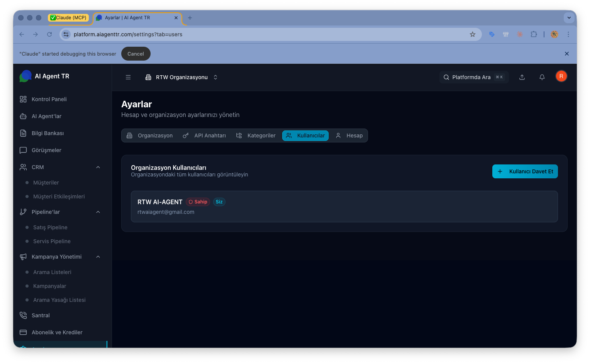
Task: Toggle sidebar with hamburger menu icon
Action: click(x=128, y=77)
